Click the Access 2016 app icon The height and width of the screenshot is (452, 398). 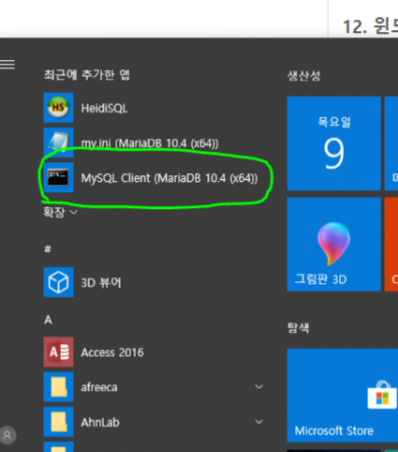[x=58, y=352]
